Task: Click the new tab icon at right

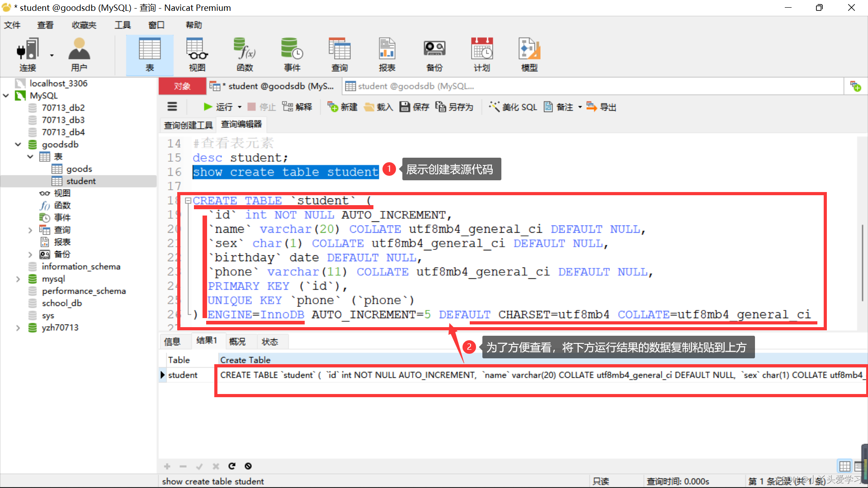Action: pyautogui.click(x=855, y=86)
